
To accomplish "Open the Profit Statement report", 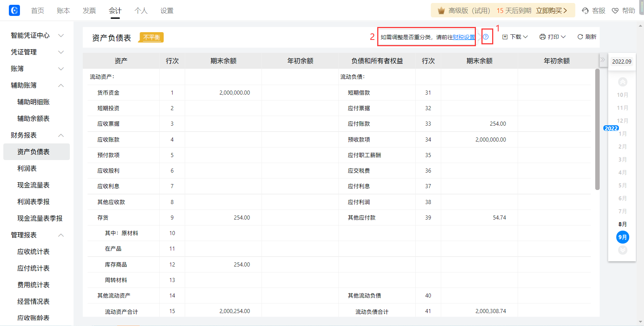I will pyautogui.click(x=27, y=169).
